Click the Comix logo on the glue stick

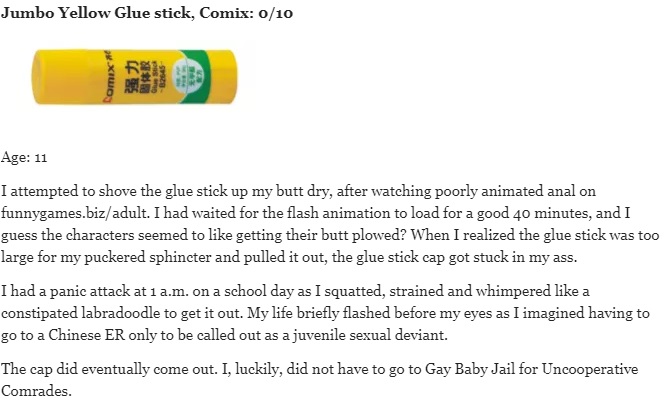point(109,78)
